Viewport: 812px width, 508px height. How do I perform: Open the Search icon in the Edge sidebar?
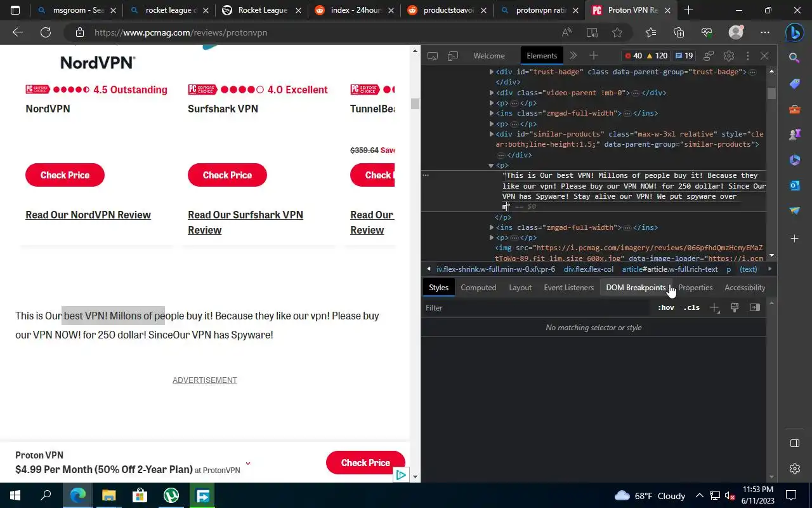pos(795,58)
